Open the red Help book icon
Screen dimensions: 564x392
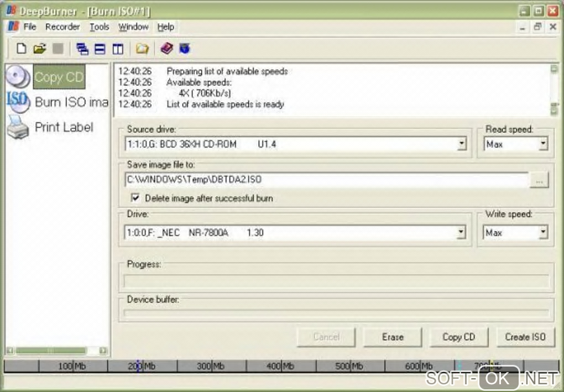[166, 48]
